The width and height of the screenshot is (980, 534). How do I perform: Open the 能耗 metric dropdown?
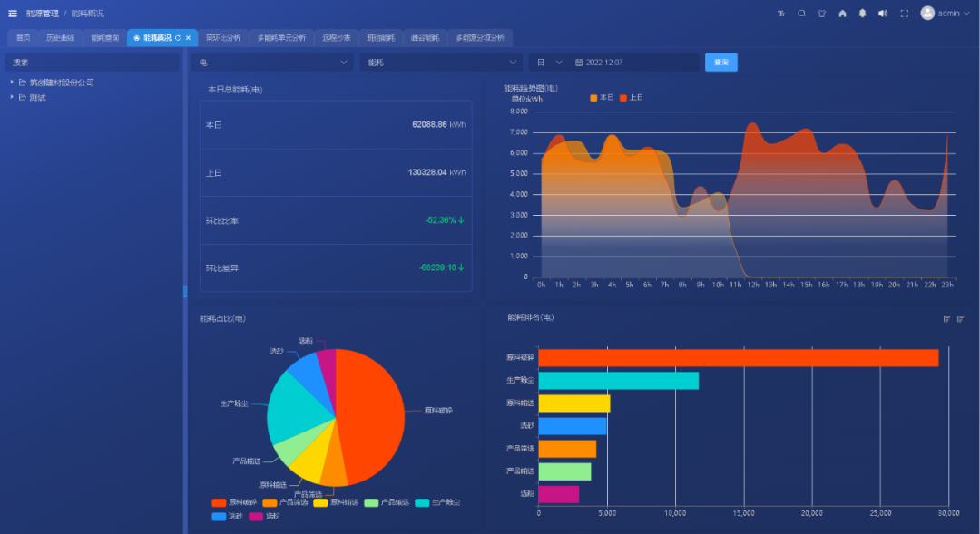(x=441, y=63)
